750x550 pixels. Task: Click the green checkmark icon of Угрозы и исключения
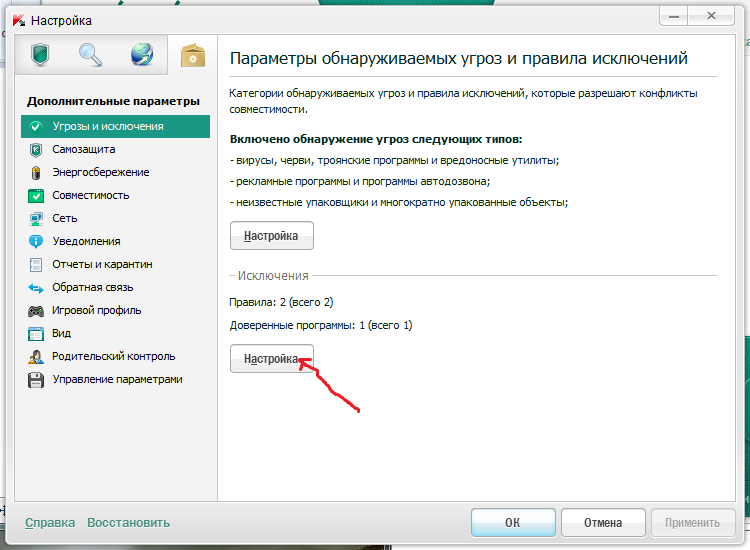(36, 126)
